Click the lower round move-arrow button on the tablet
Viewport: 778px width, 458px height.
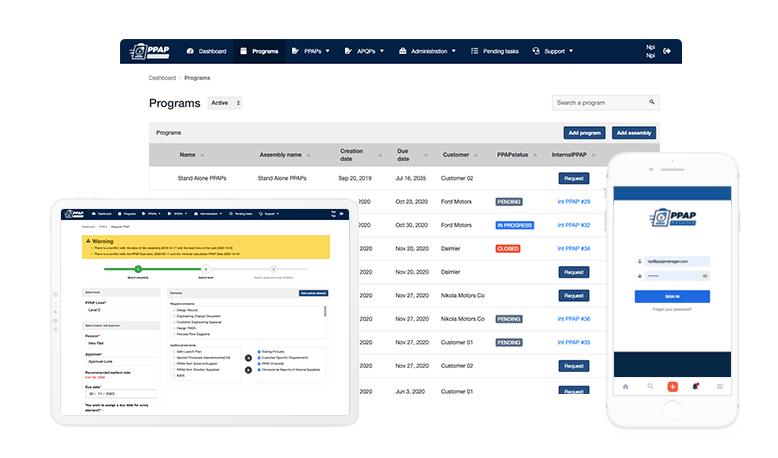(x=248, y=370)
